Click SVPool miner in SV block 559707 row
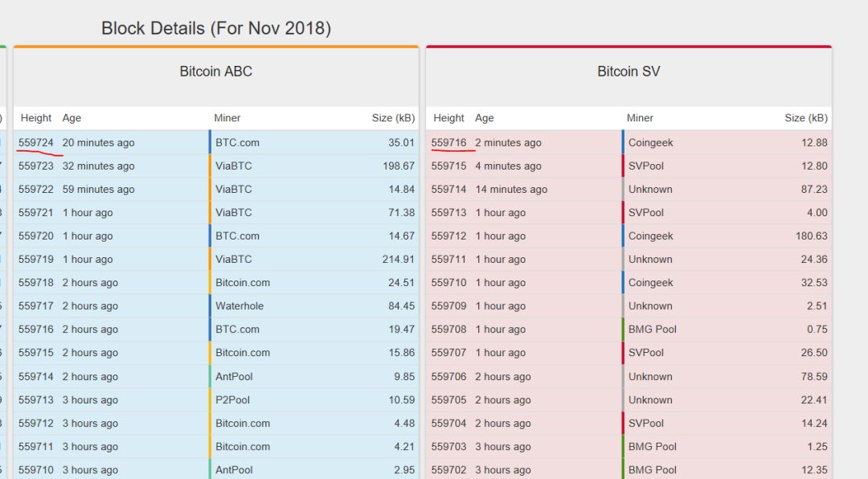Viewport: 868px width, 479px height. 646,353
